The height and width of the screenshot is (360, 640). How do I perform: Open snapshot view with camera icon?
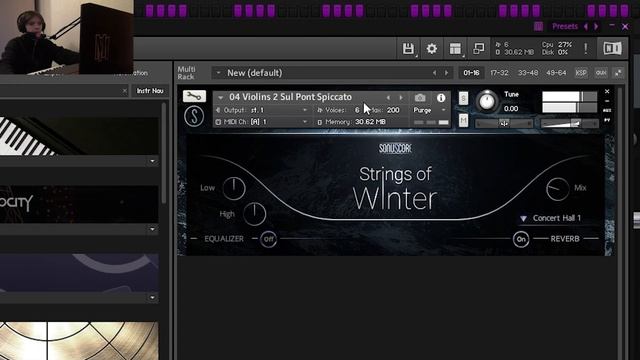click(420, 98)
